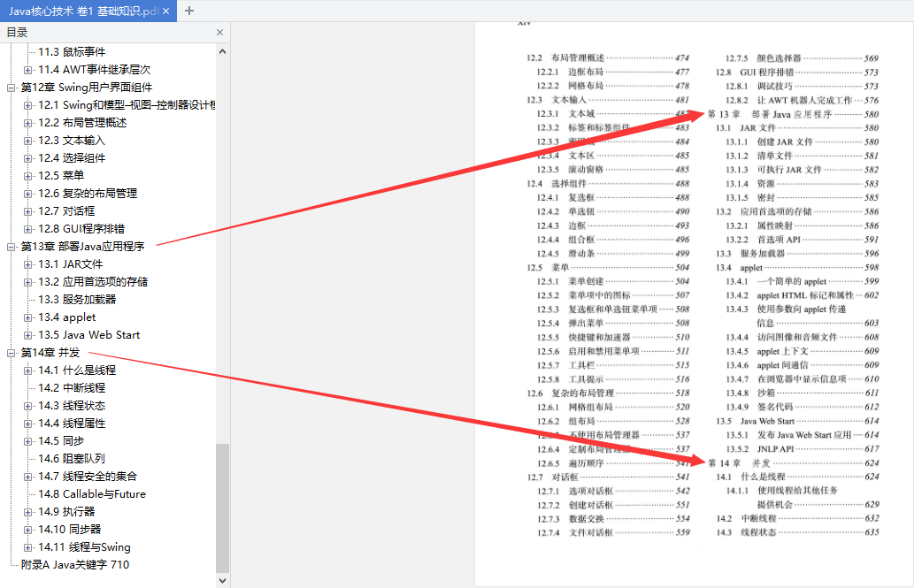Viewport: 914px width, 588px height.
Task: Open bookmark 11.4 AWT事件继承层次
Action: click(95, 69)
